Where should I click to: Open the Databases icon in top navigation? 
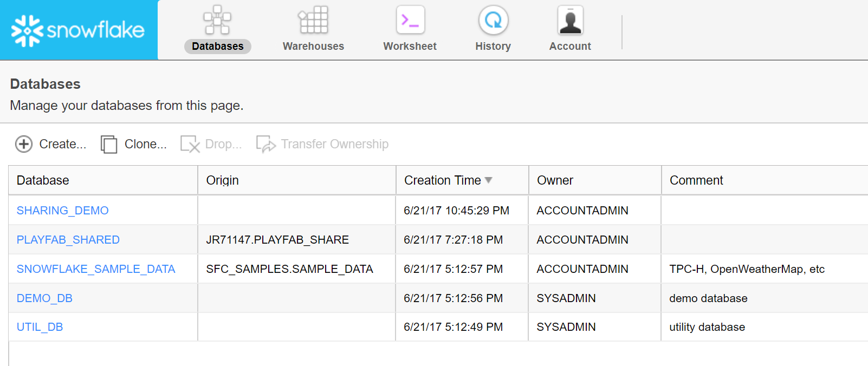[x=217, y=20]
